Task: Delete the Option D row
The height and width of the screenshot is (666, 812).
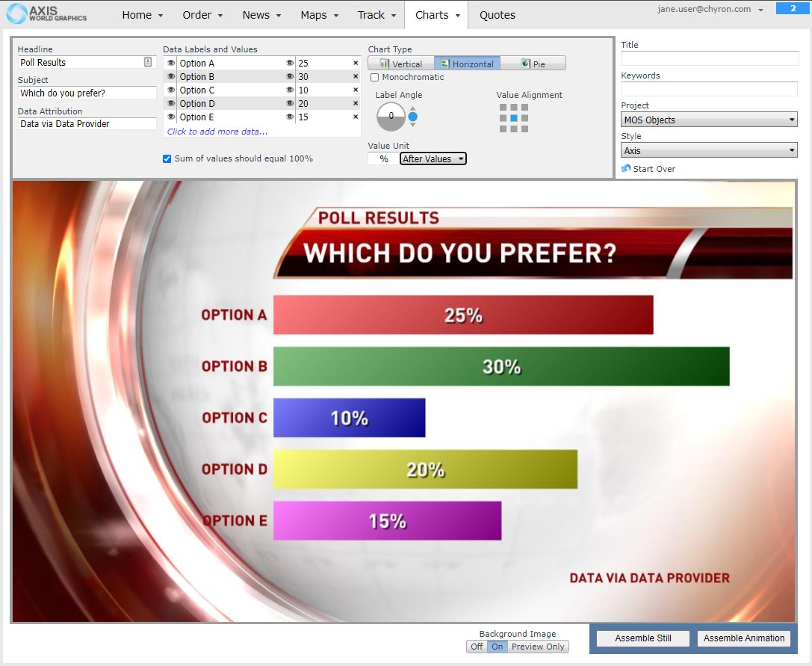Action: (356, 104)
